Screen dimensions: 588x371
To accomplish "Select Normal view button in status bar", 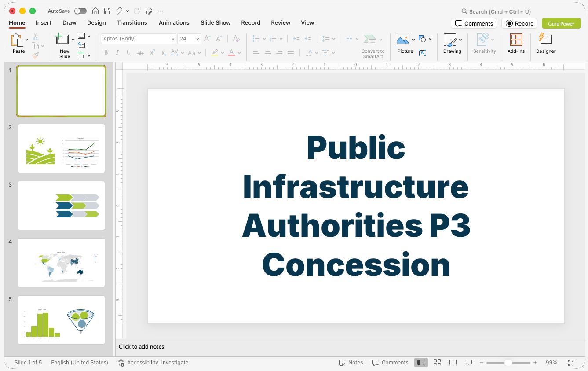I will pyautogui.click(x=421, y=363).
